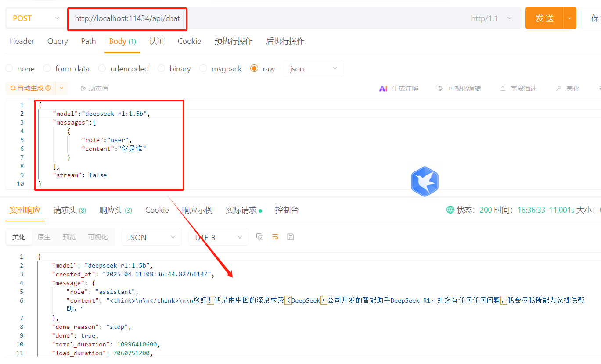The image size is (601, 364).
Task: Click the "role": "assistant" line in the response
Action: click(x=102, y=292)
